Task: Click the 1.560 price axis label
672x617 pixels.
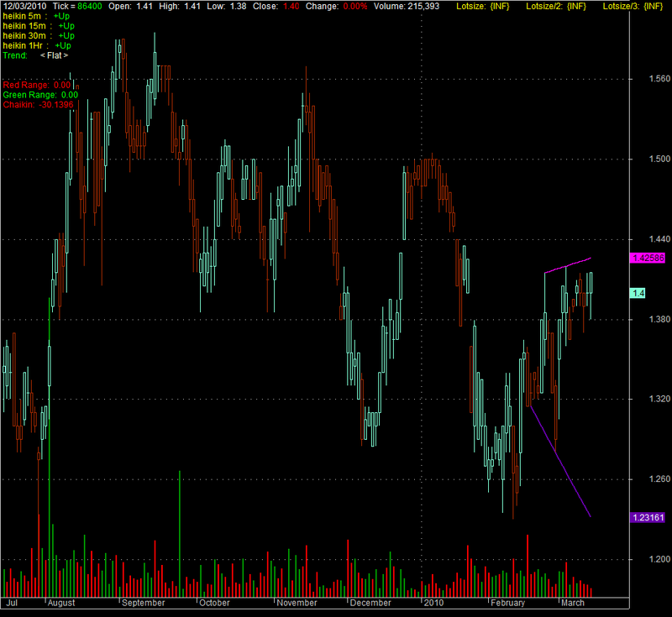Action: click(x=659, y=79)
